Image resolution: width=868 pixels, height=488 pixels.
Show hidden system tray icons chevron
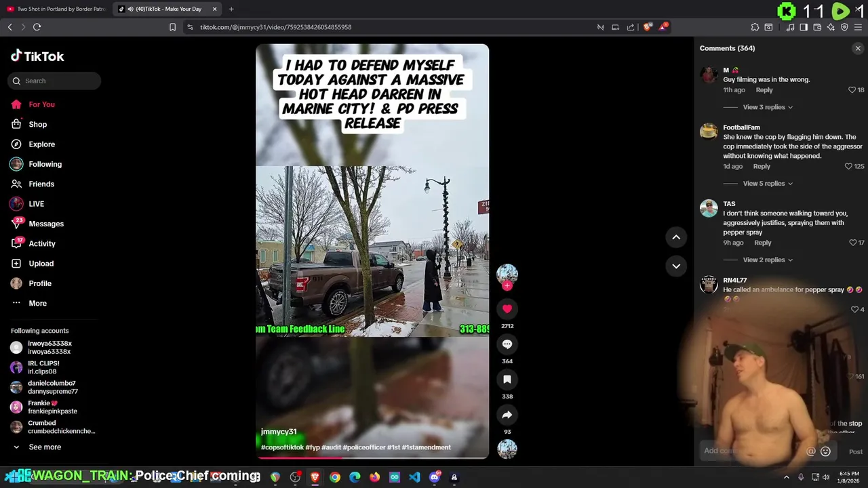(787, 477)
